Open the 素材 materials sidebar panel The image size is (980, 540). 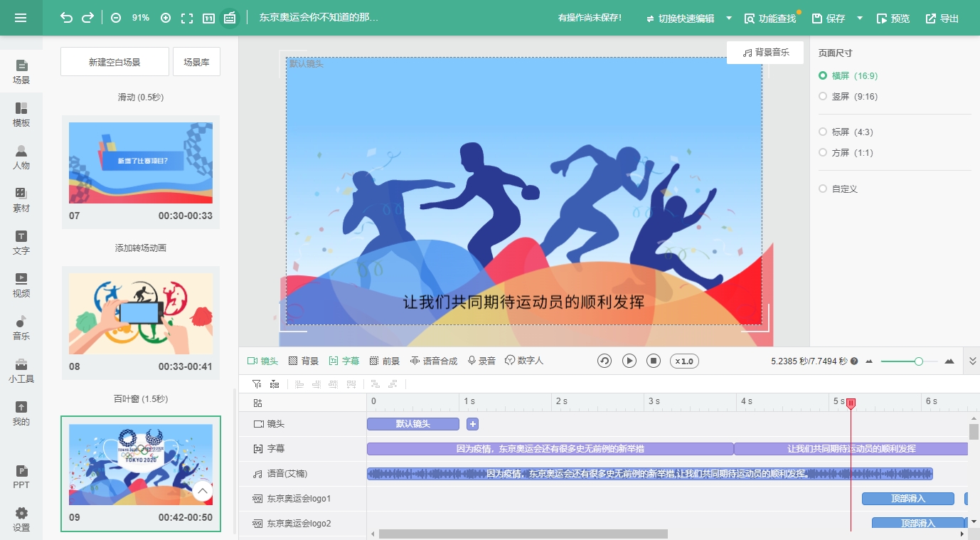(x=21, y=200)
